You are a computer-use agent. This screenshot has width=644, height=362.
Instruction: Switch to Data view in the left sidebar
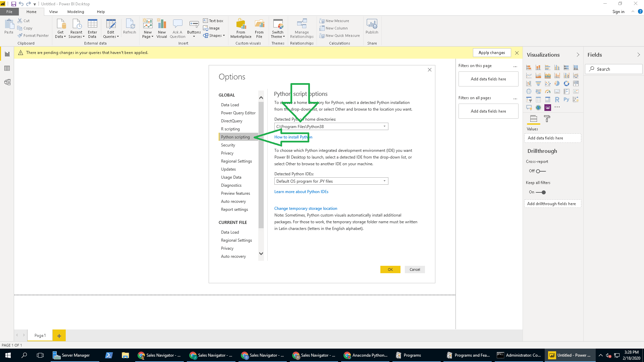coord(7,68)
